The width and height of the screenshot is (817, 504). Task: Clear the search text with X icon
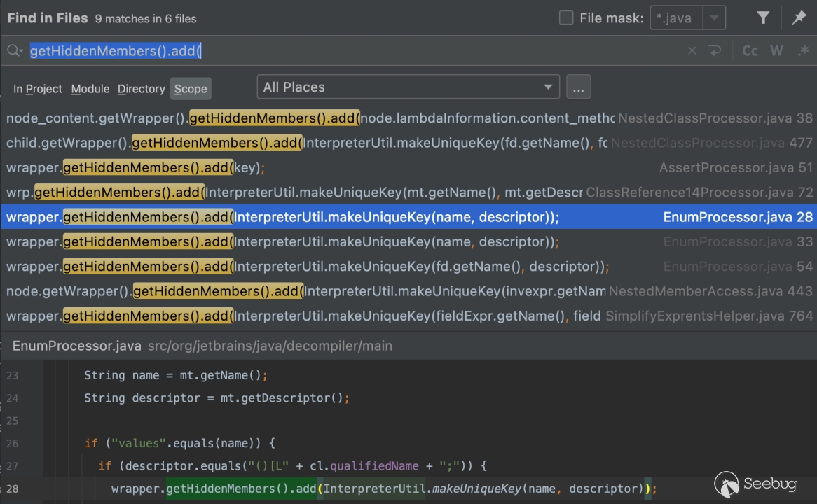692,51
